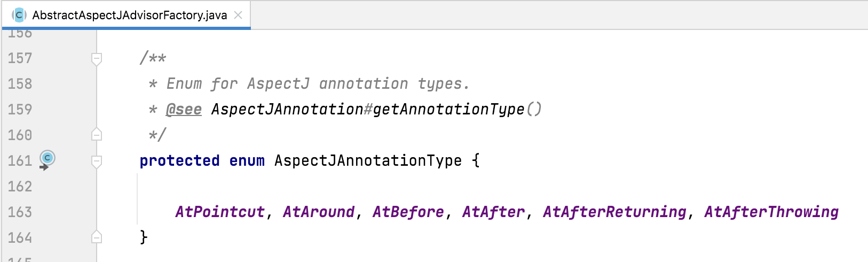Click the AtBefore enum constant
The height and width of the screenshot is (262, 868).
coord(408,212)
